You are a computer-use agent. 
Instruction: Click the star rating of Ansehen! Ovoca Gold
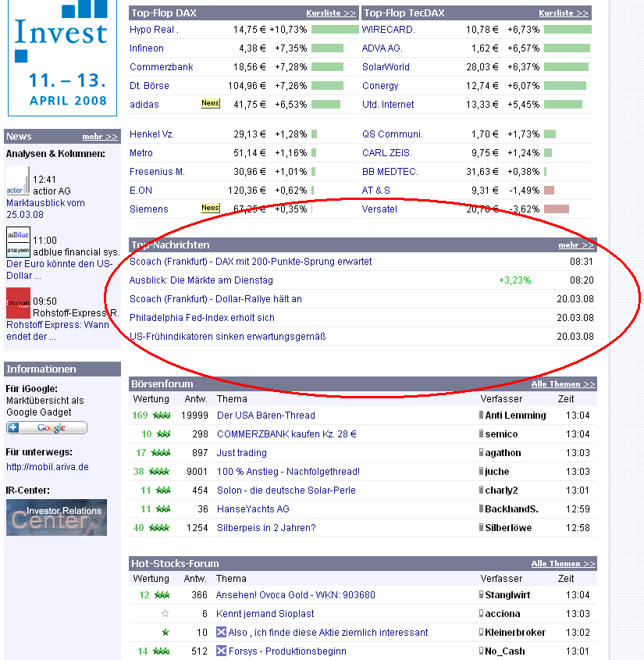(x=162, y=595)
